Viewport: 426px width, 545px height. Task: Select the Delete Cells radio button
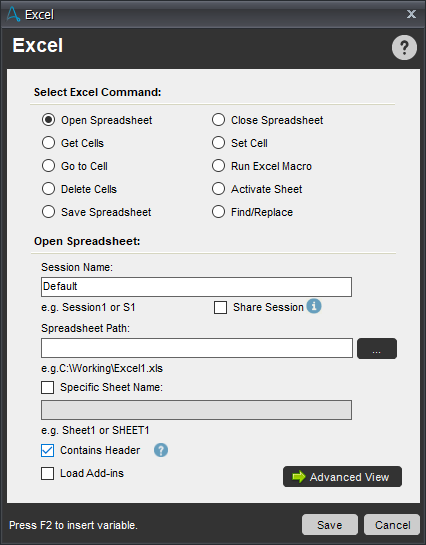coord(48,189)
